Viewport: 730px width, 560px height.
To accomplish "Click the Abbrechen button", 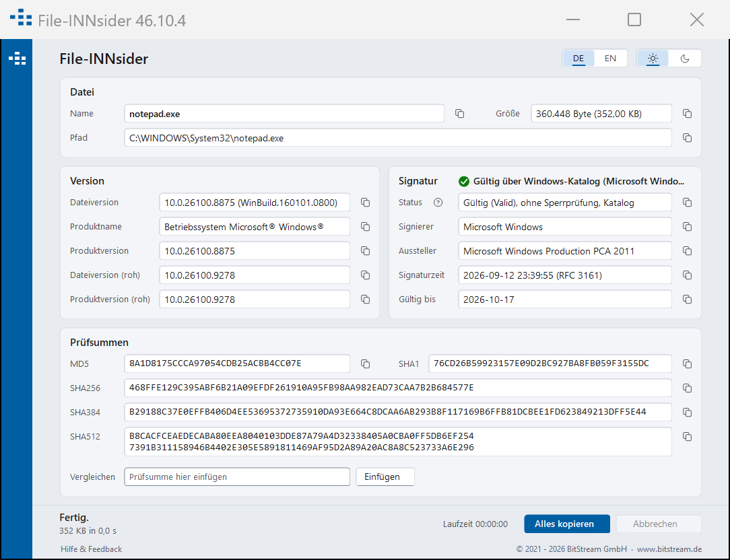I will click(x=659, y=524).
